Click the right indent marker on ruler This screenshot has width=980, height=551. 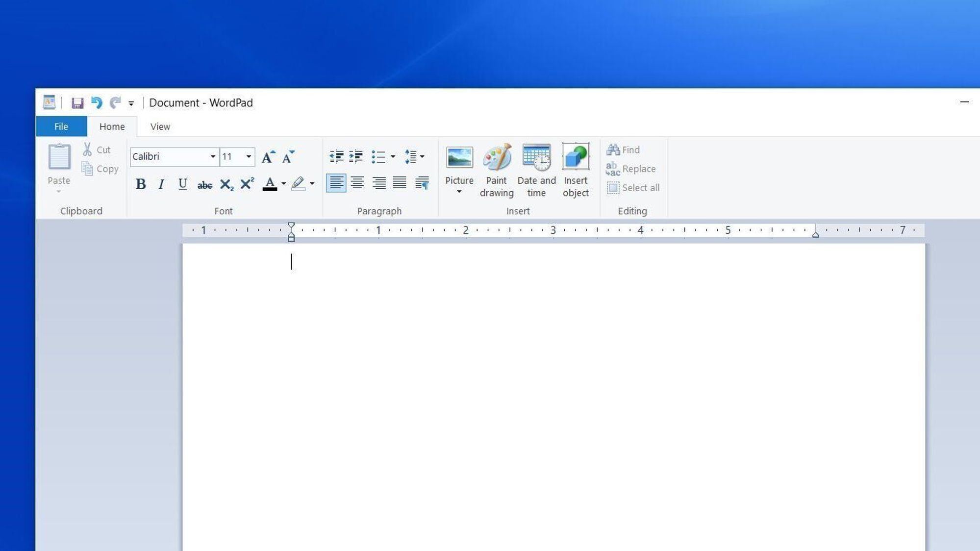816,234
